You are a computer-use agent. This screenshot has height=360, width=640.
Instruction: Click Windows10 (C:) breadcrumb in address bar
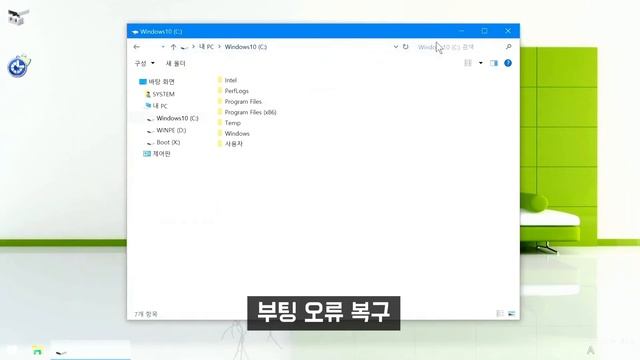(246, 47)
